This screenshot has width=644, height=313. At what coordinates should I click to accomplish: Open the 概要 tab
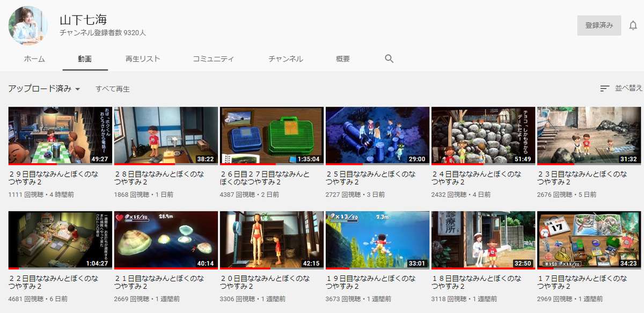[343, 59]
